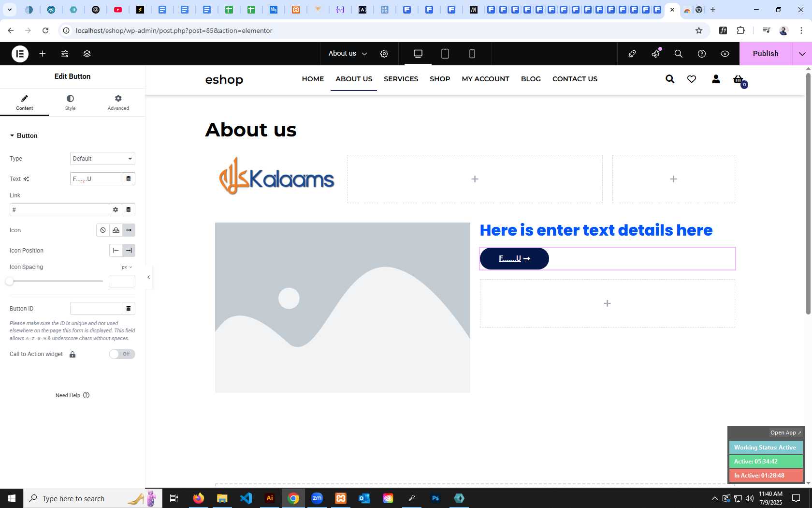
Task: Open the MY ACCOUNT menu item
Action: tap(485, 79)
